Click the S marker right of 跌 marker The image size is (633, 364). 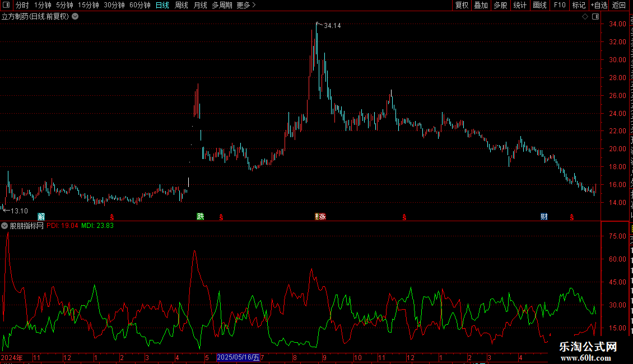pos(221,217)
